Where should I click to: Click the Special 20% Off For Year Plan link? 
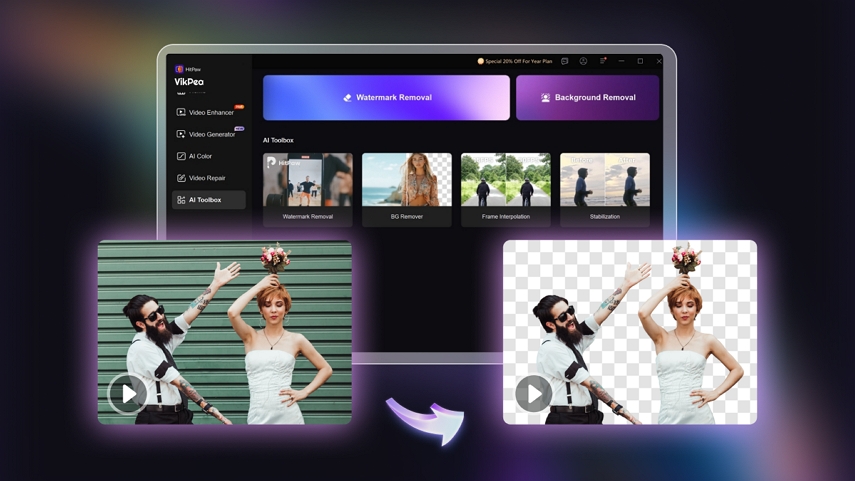point(519,61)
